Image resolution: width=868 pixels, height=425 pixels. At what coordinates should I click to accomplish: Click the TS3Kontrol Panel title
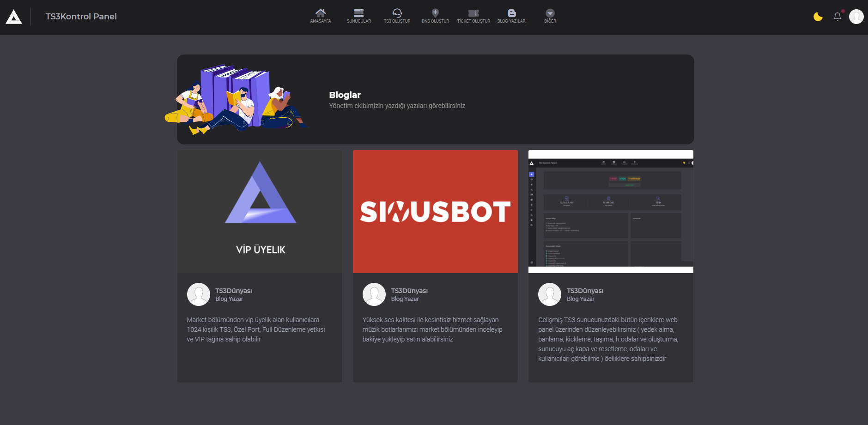click(81, 17)
